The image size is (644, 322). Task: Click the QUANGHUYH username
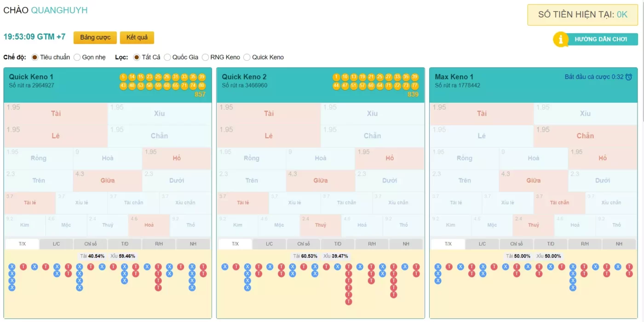click(x=59, y=10)
